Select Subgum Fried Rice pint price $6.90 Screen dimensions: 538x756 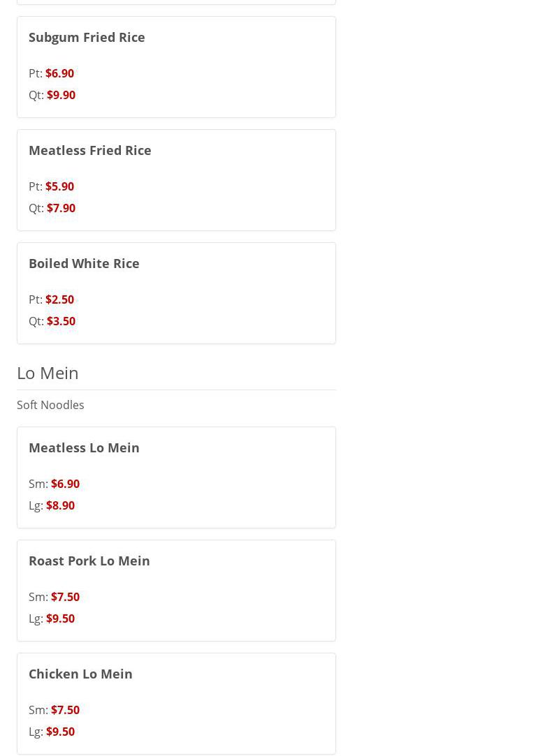59,73
